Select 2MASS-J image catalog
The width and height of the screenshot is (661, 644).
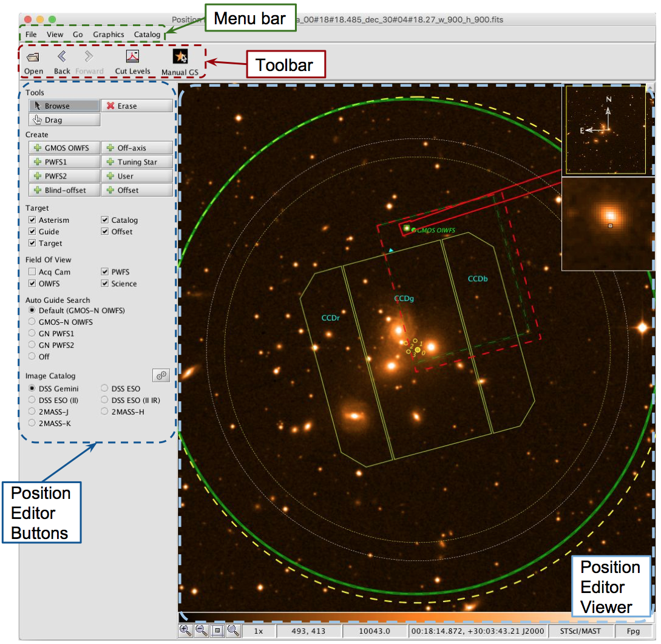point(32,412)
